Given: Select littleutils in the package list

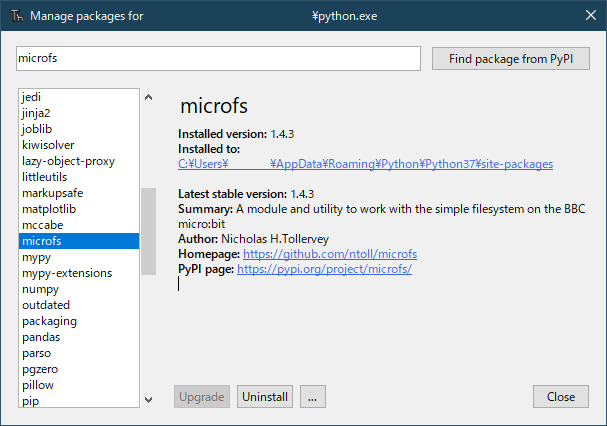Looking at the screenshot, I should [x=79, y=177].
